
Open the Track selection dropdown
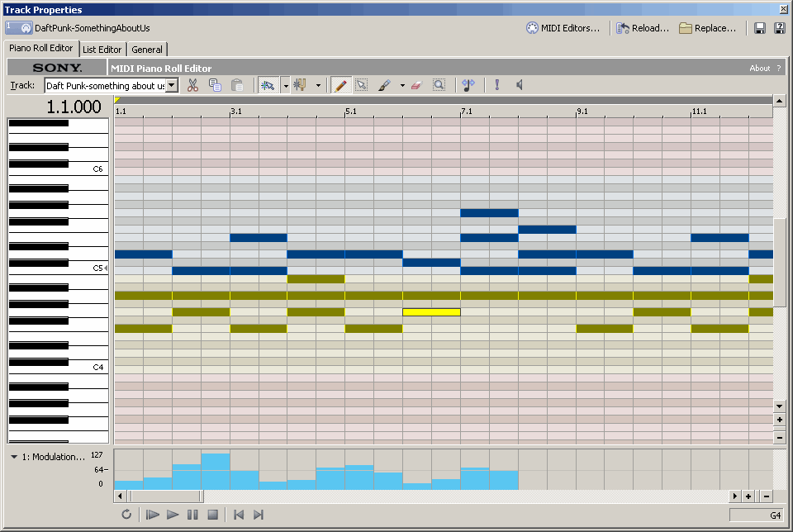[172, 85]
